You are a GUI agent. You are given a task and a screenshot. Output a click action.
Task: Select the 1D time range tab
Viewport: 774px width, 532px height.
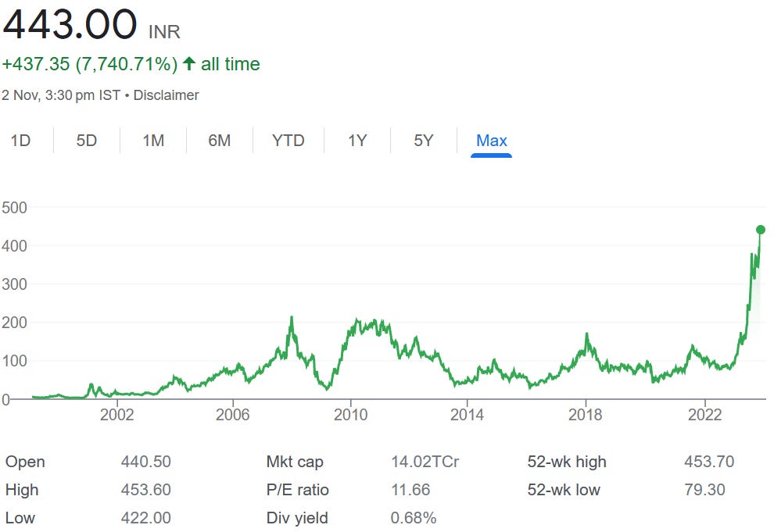coord(21,141)
